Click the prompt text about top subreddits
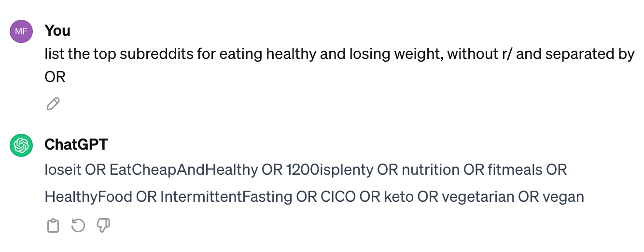The width and height of the screenshot is (644, 252). tap(339, 65)
